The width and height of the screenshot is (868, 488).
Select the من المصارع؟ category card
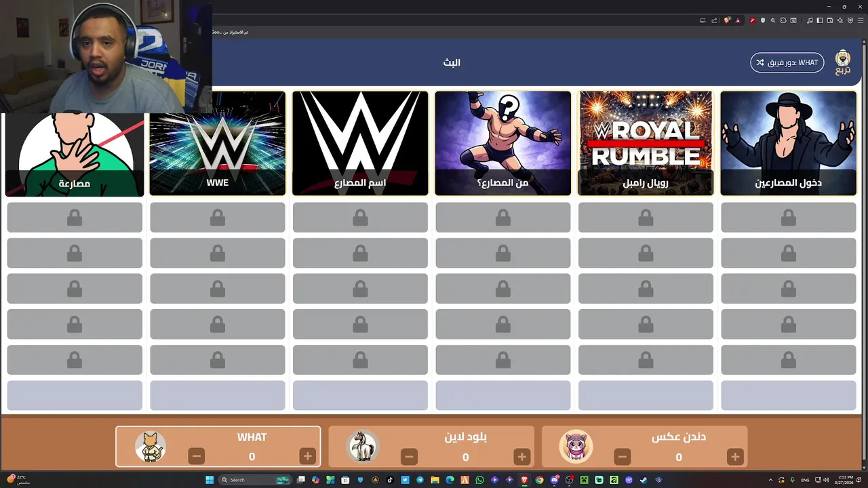pyautogui.click(x=502, y=143)
